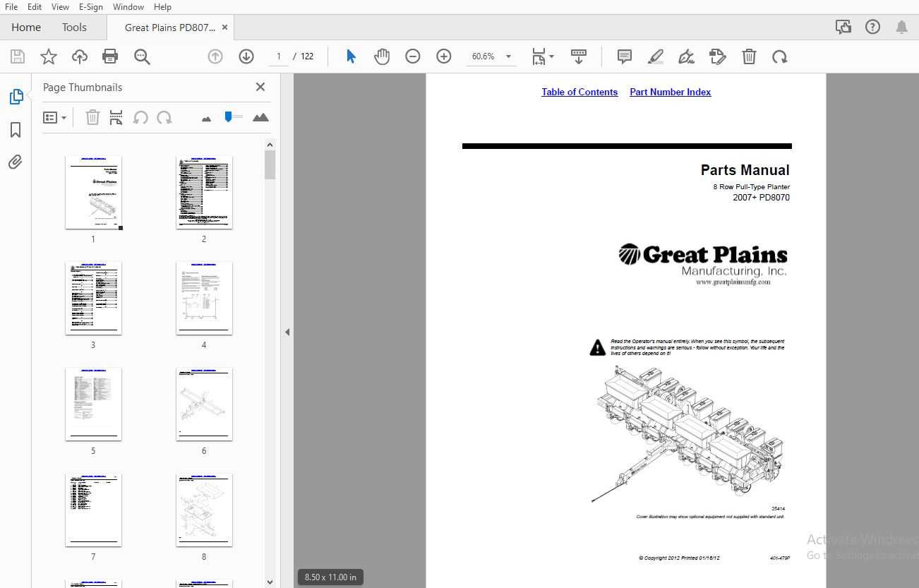The height and width of the screenshot is (588, 919).
Task: Add a sticky note comment
Action: [625, 56]
